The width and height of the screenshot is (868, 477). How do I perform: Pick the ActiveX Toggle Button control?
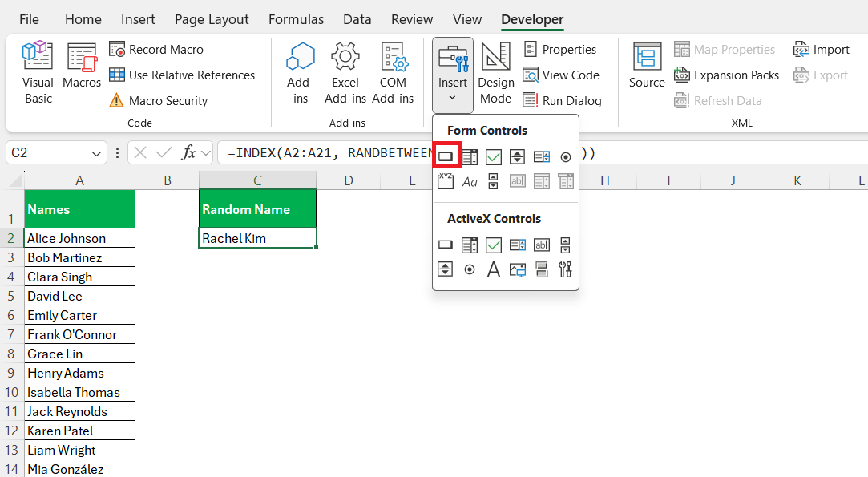coord(541,269)
